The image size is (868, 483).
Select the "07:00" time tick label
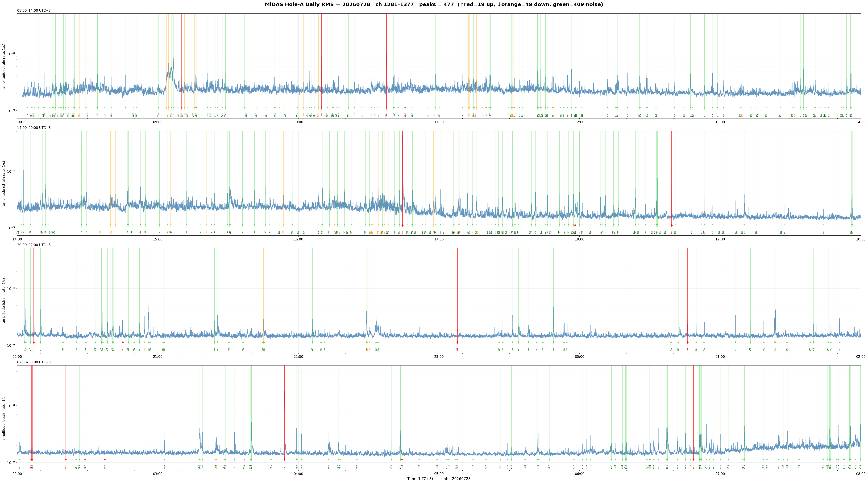(x=720, y=474)
